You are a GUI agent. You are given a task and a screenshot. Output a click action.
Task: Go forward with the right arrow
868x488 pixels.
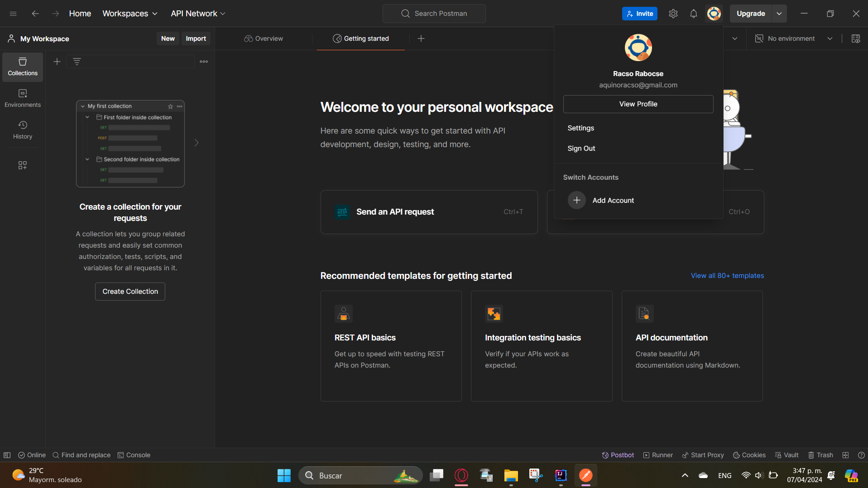[x=55, y=14]
